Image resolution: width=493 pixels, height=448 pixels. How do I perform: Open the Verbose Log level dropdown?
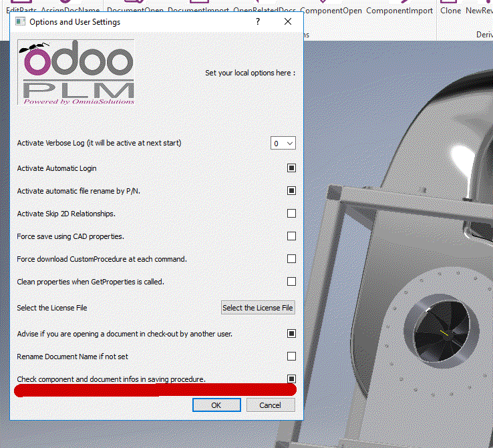coord(283,143)
